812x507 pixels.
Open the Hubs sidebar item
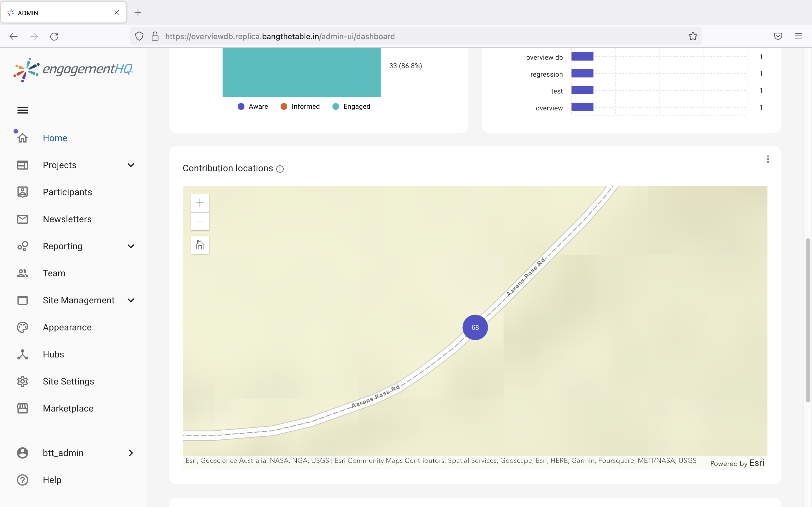pos(53,354)
